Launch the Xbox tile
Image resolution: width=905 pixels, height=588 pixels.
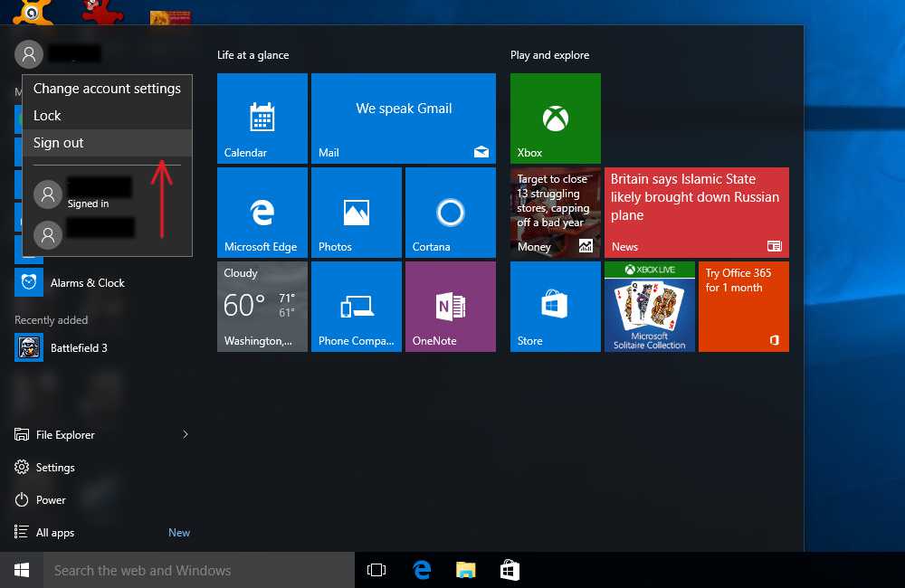tap(556, 119)
